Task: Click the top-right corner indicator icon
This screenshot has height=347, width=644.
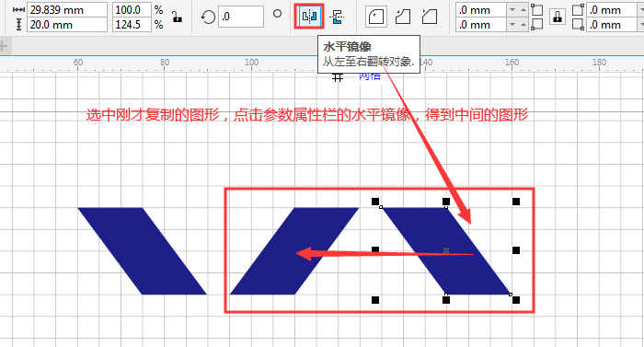Action: pyautogui.click(x=579, y=10)
